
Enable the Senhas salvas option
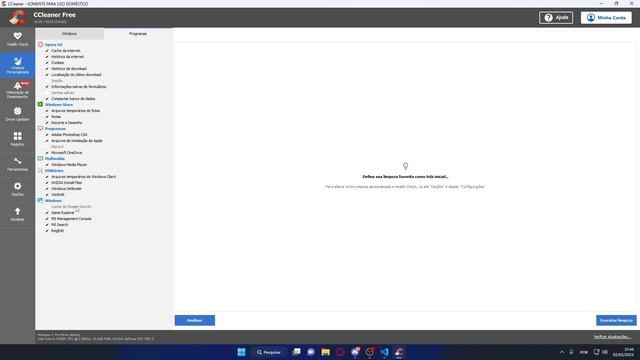click(x=47, y=93)
